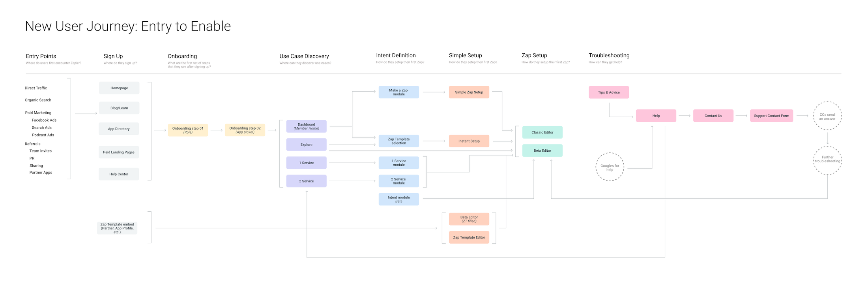The height and width of the screenshot is (282, 868).
Task: Click the App Directory box
Action: click(x=119, y=129)
